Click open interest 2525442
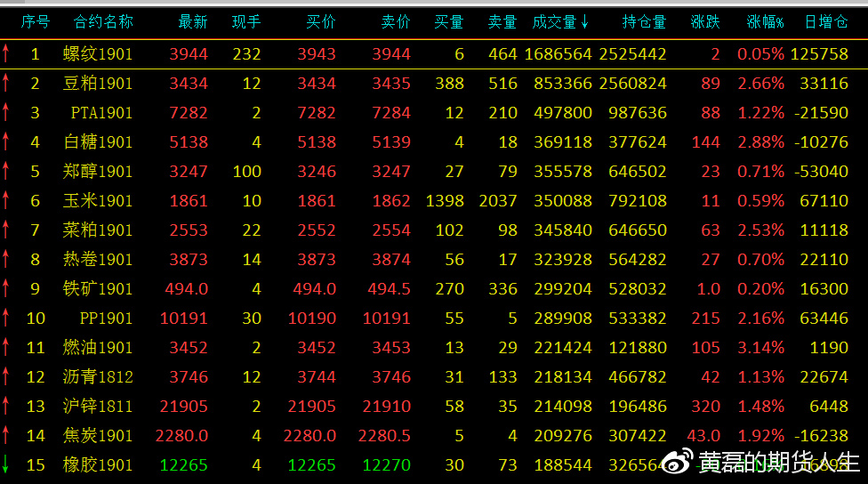Image resolution: width=868 pixels, height=484 pixels. coord(632,54)
